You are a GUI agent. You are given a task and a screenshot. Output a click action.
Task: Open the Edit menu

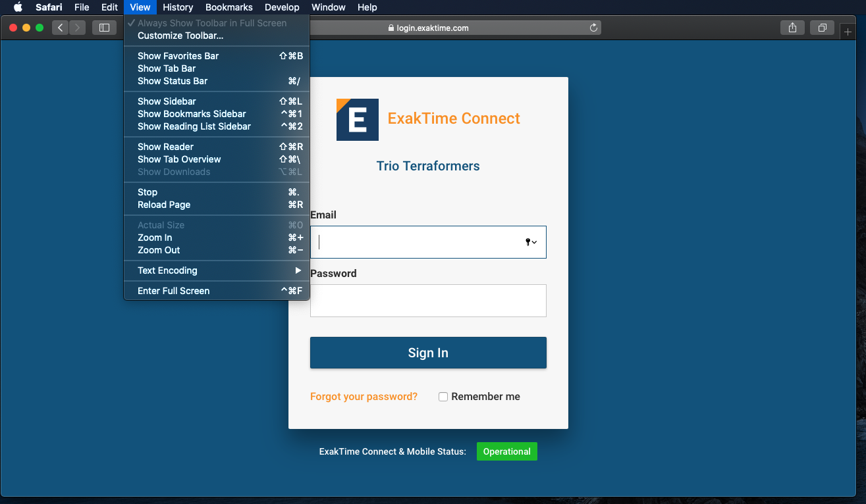109,7
